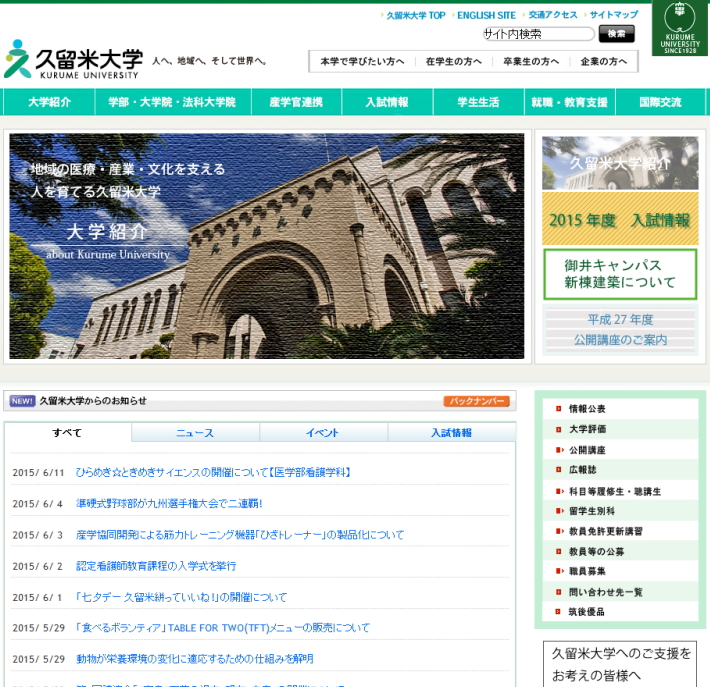Viewport: 710px width, 687px height.
Task: Click the 2015年度 入試情報 yellow banner
Action: tap(619, 220)
